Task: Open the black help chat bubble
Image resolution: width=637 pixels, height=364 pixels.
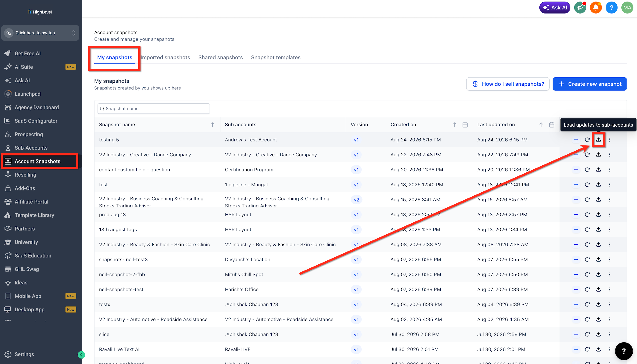Action: click(624, 351)
